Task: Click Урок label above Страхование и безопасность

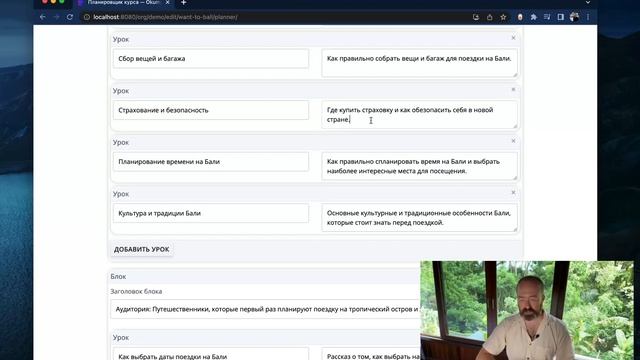Action: click(121, 91)
